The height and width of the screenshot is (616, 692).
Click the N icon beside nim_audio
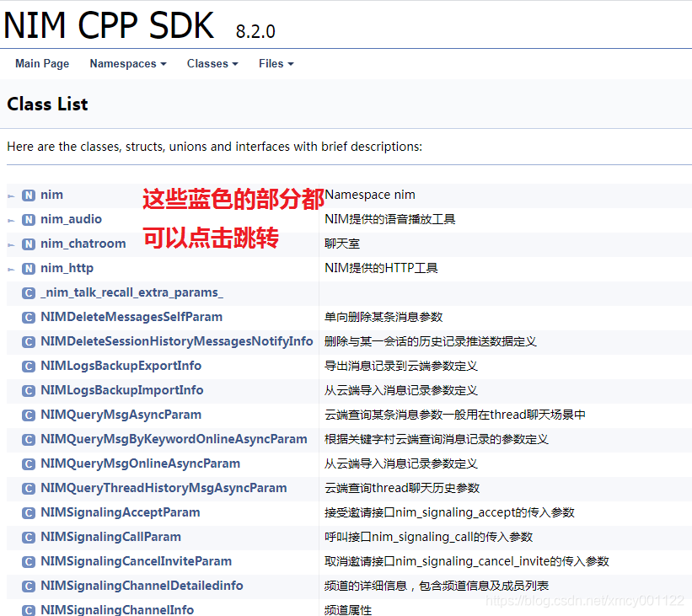(x=29, y=220)
